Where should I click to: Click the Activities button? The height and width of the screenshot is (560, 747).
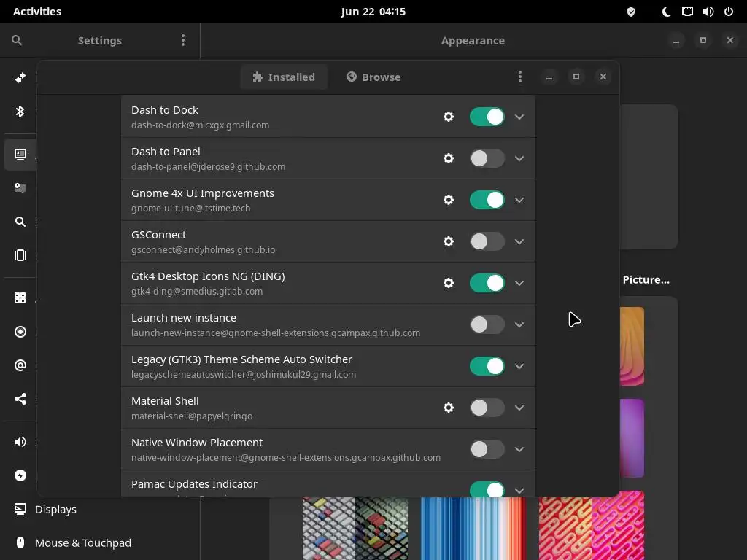tap(37, 12)
